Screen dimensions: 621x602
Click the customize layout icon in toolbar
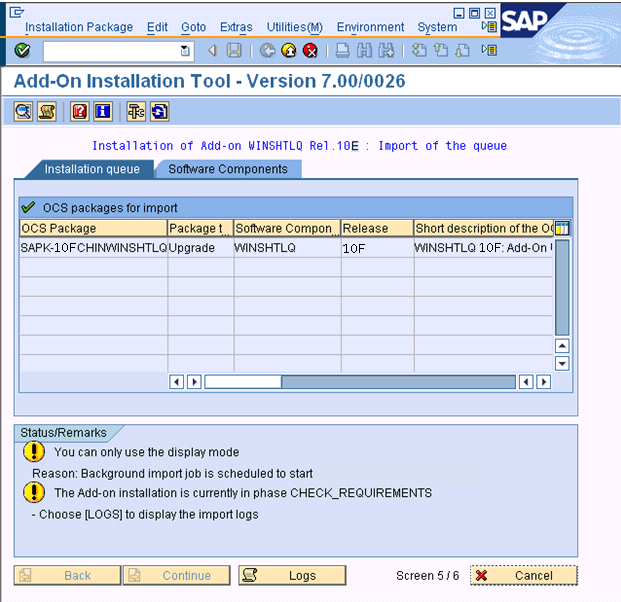(x=490, y=50)
